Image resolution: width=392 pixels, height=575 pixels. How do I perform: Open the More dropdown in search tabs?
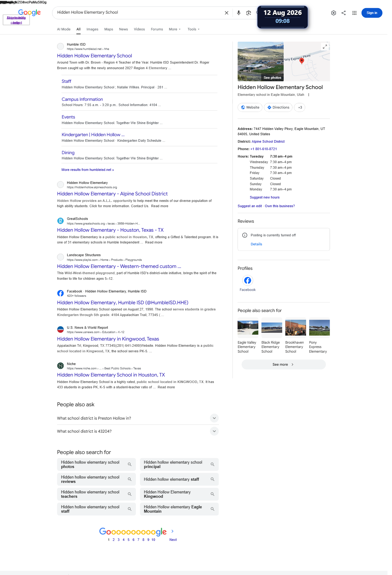point(175,29)
